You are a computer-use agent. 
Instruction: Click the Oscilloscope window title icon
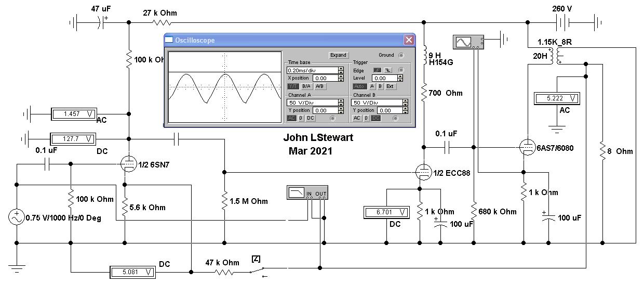point(169,40)
